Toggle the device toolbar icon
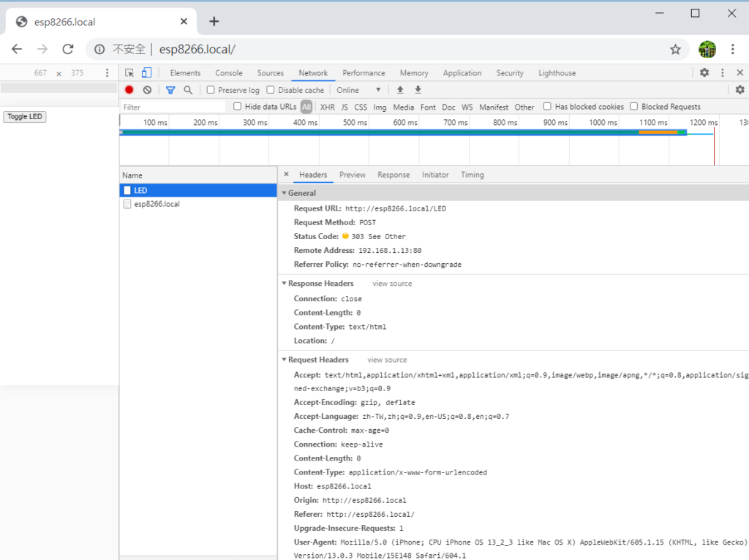The image size is (749, 560). [146, 73]
